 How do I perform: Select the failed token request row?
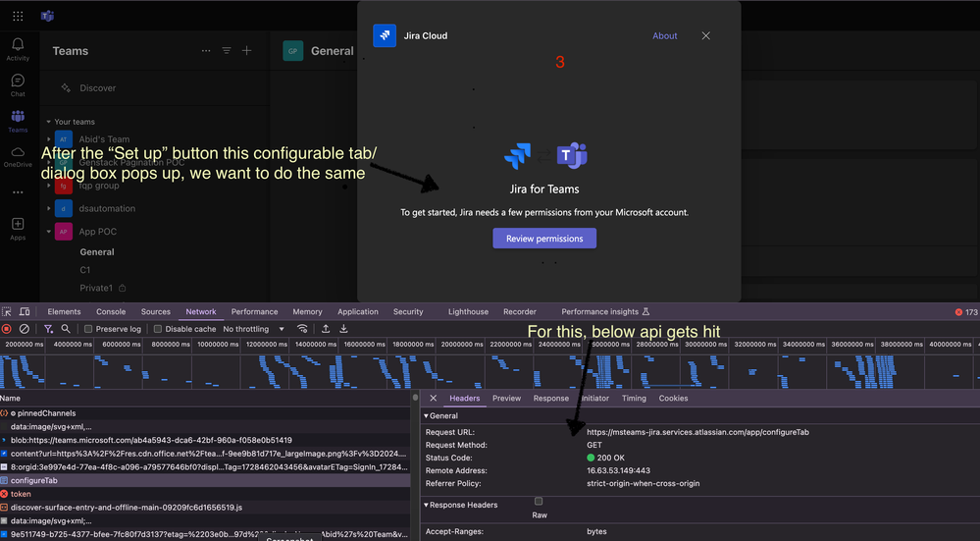pos(205,494)
